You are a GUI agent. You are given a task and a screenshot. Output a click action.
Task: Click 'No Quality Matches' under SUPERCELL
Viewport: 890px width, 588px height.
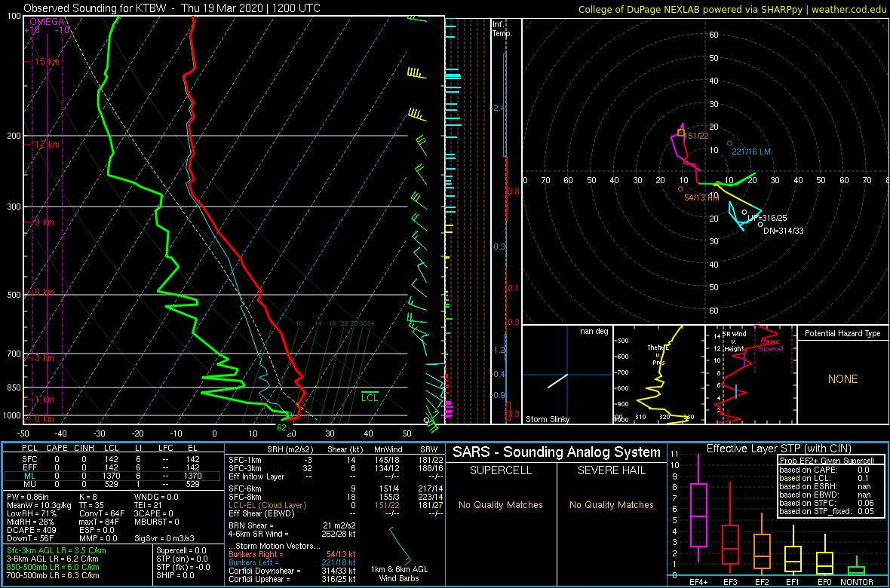[501, 504]
